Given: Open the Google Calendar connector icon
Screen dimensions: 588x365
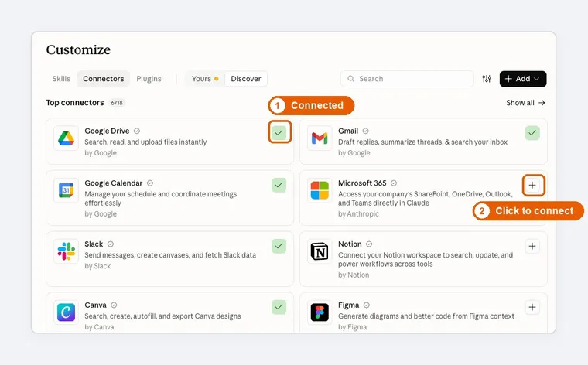Looking at the screenshot, I should (66, 190).
